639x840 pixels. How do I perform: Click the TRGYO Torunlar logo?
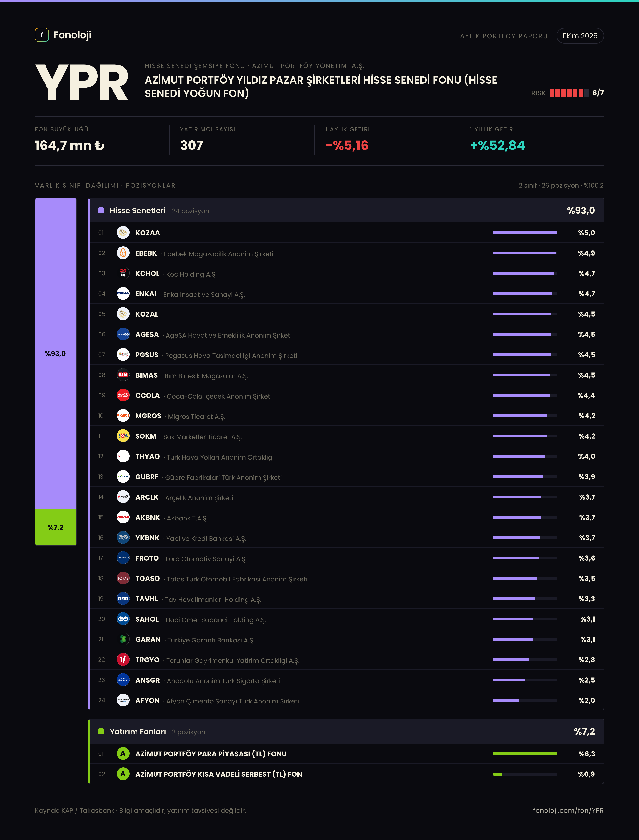pyautogui.click(x=123, y=660)
